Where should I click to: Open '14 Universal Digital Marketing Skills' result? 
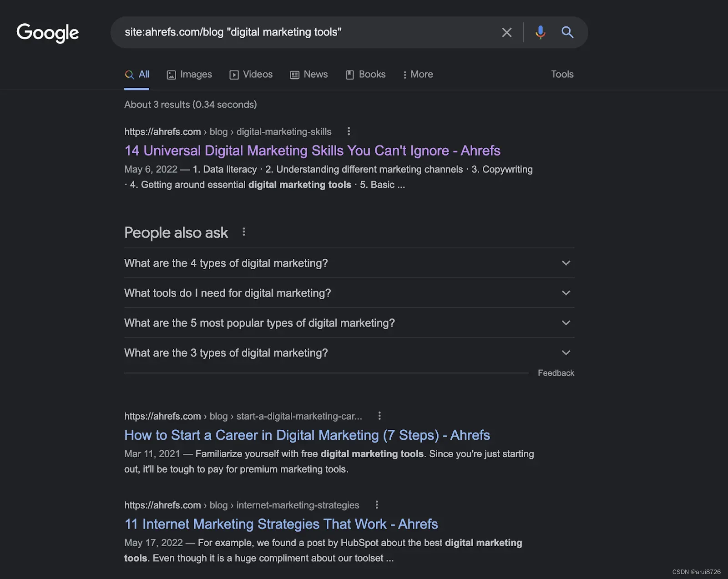tap(312, 151)
